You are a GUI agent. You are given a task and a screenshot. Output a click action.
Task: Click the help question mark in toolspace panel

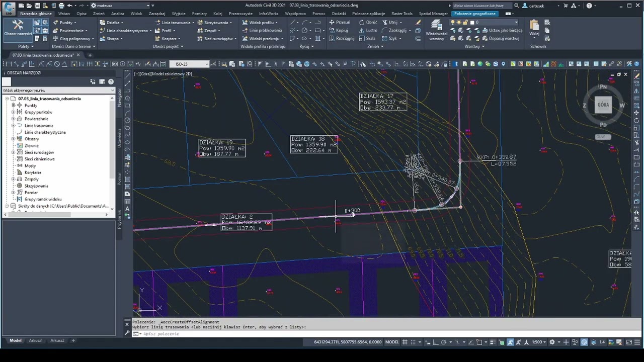[x=111, y=81]
